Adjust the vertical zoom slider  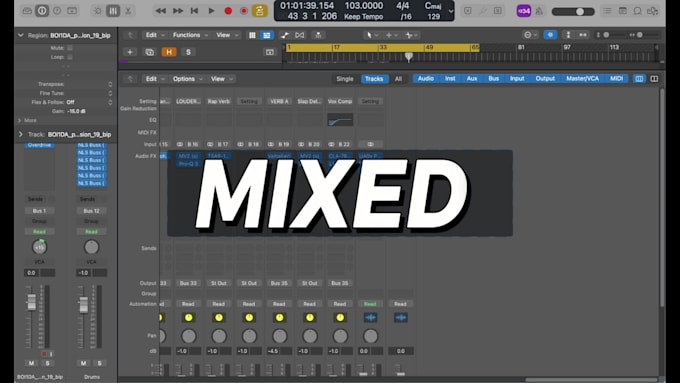pos(606,35)
